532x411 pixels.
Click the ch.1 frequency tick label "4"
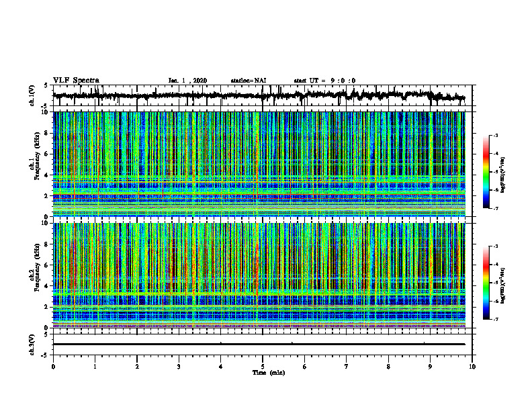tap(47, 175)
